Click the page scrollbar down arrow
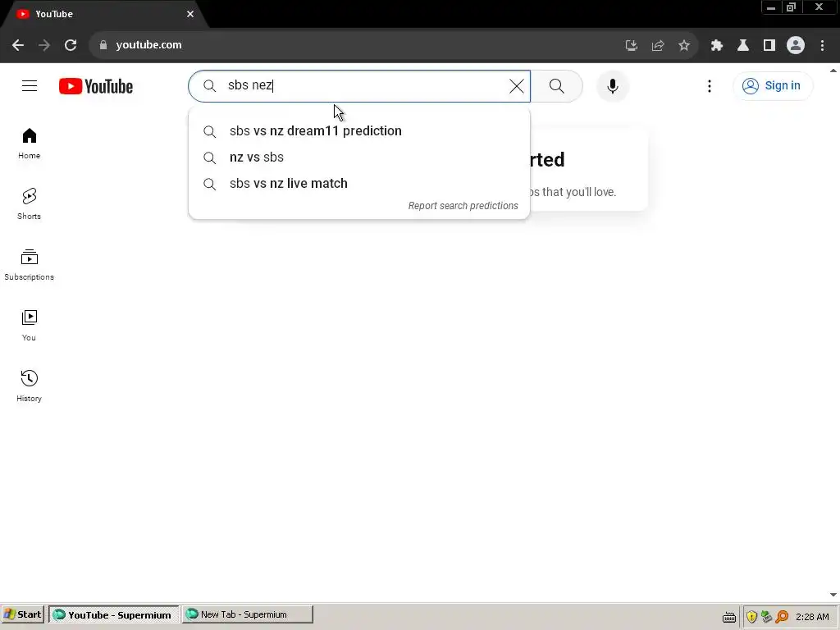 tap(833, 595)
